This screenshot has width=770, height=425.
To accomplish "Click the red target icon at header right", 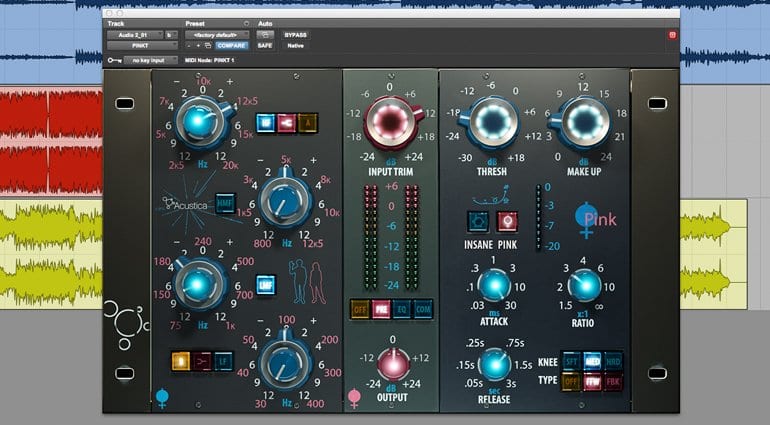I will tap(673, 35).
